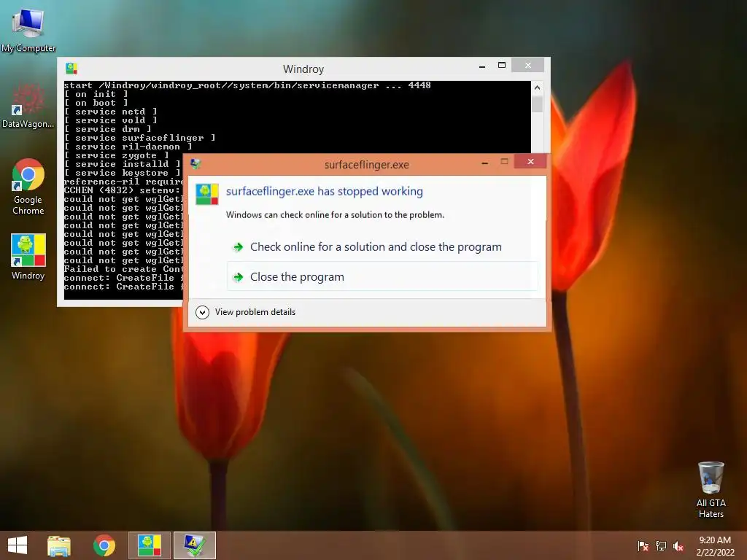Choose Check online for a solution and close the program
The width and height of the screenshot is (747, 560).
coord(382,246)
